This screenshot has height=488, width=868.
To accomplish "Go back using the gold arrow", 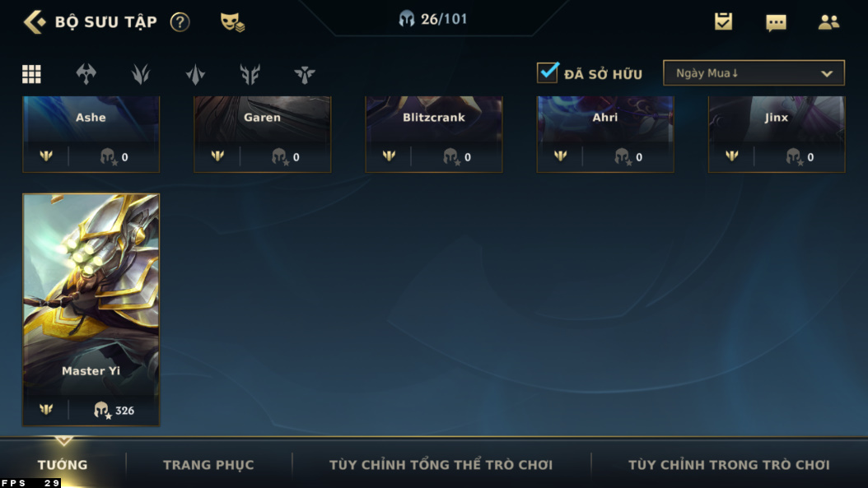I will 35,22.
